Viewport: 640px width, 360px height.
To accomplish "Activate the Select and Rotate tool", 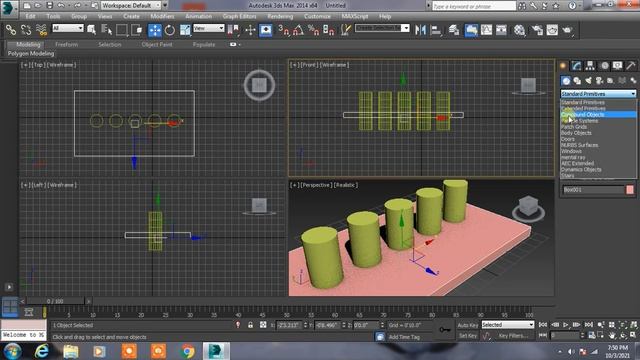I will coord(170,30).
